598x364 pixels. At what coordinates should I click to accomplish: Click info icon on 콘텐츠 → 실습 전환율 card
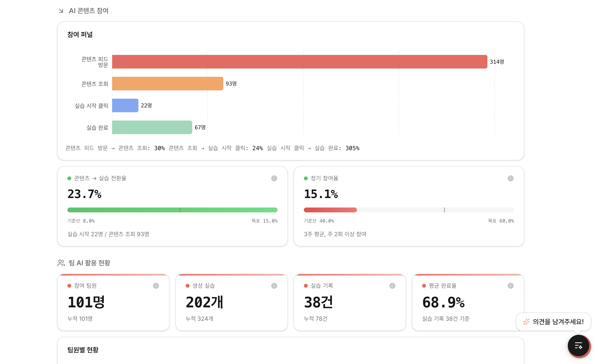click(x=274, y=178)
